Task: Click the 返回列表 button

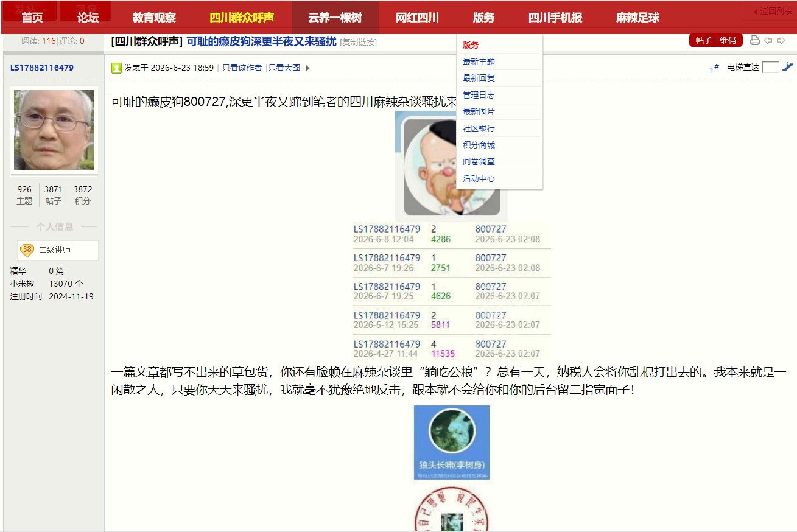Action: point(769,11)
